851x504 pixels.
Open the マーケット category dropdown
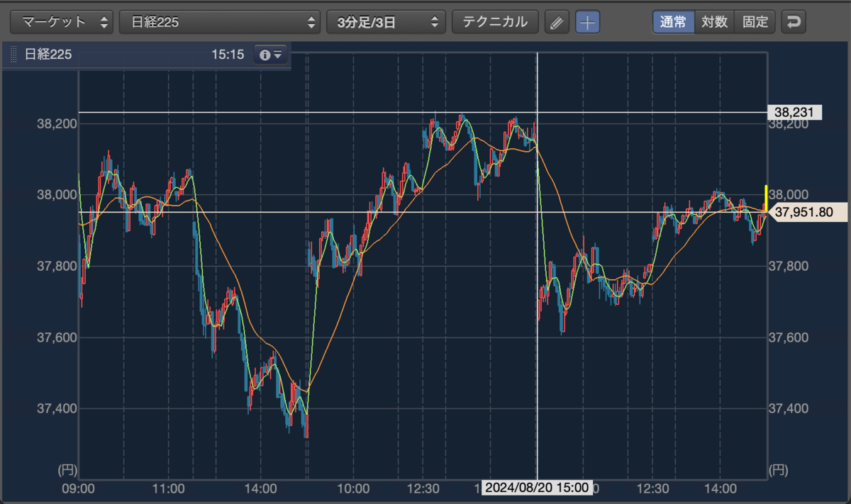[x=62, y=22]
